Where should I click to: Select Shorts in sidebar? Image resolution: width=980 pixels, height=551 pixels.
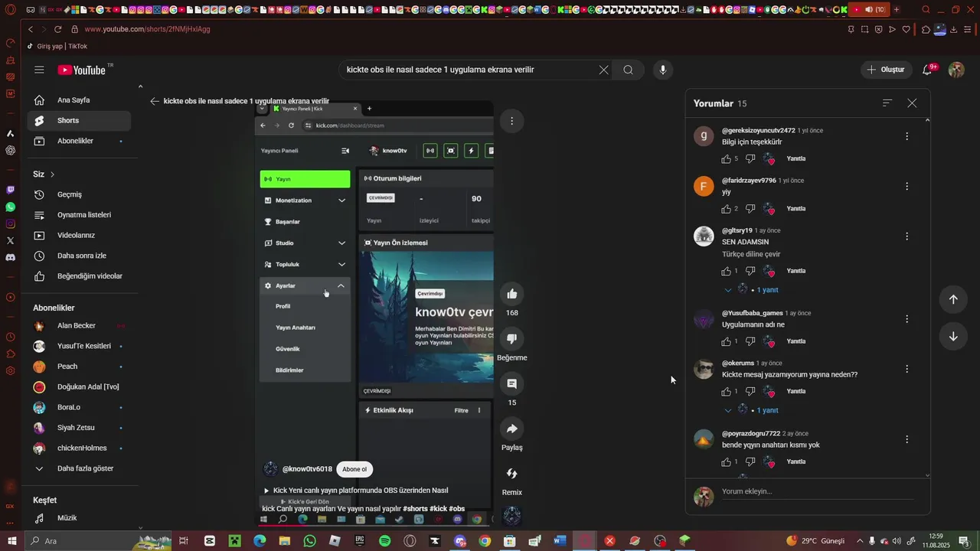(x=80, y=121)
